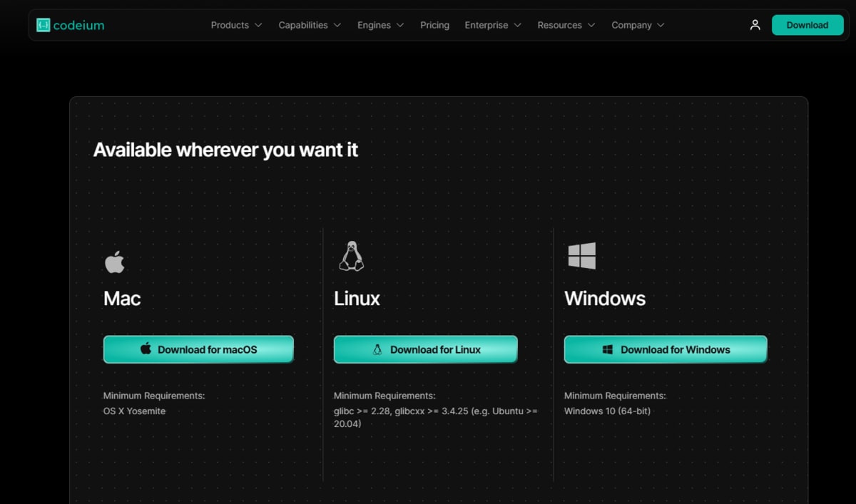Open the user account profile icon
Viewport: 856px width, 504px height.
pos(755,25)
